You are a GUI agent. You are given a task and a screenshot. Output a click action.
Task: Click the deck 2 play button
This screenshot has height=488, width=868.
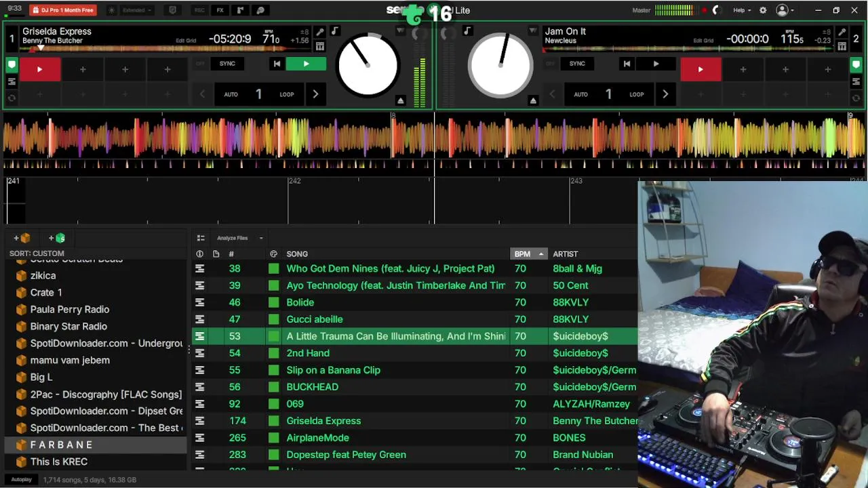click(x=656, y=64)
